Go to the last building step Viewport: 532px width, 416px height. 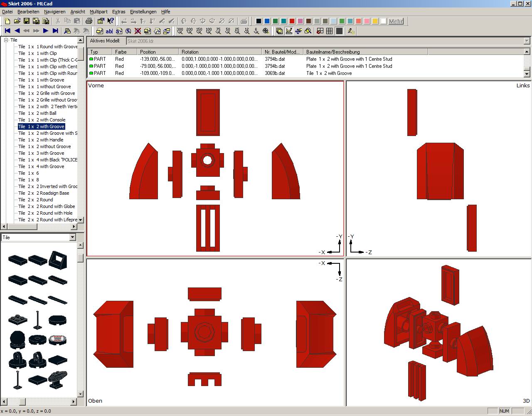pyautogui.click(x=55, y=31)
